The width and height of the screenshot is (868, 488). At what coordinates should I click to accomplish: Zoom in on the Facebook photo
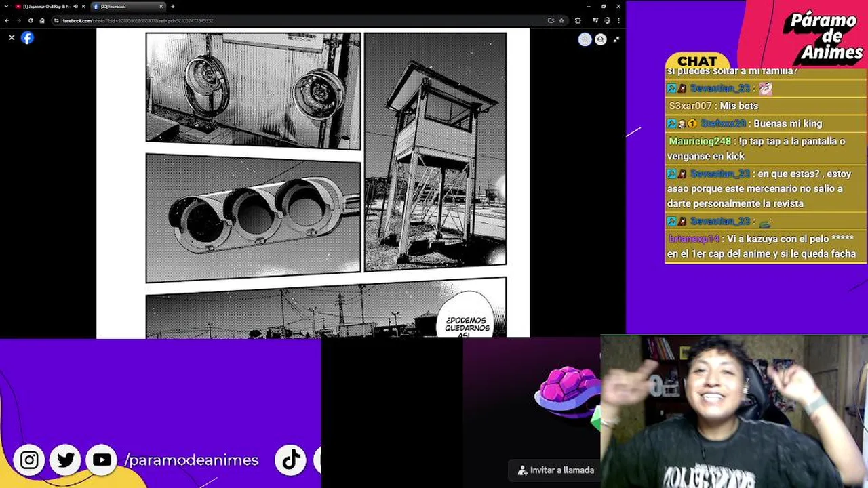(x=585, y=39)
